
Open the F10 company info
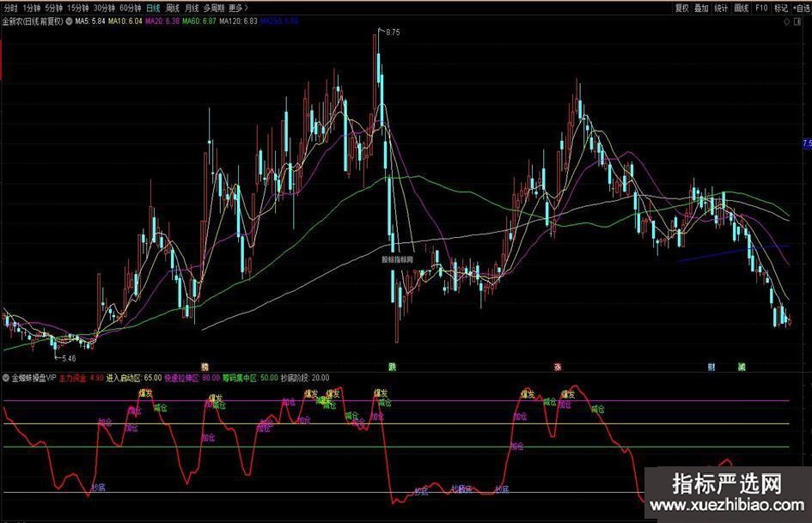761,8
